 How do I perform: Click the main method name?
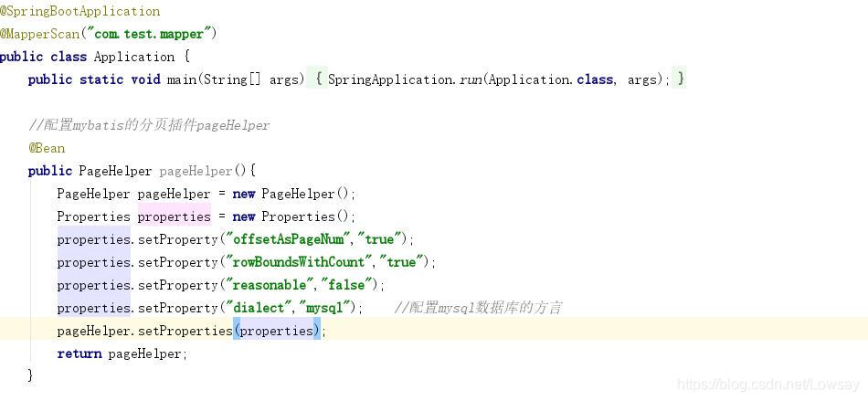pyautogui.click(x=182, y=79)
